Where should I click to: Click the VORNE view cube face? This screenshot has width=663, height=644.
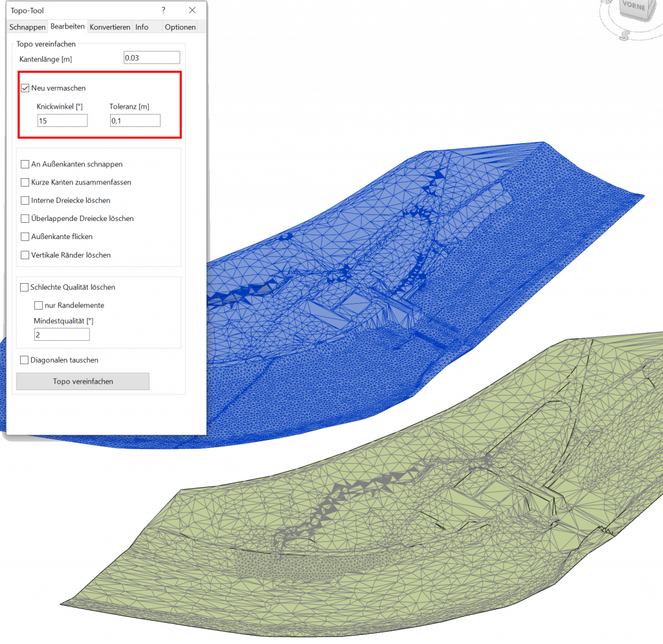point(633,7)
